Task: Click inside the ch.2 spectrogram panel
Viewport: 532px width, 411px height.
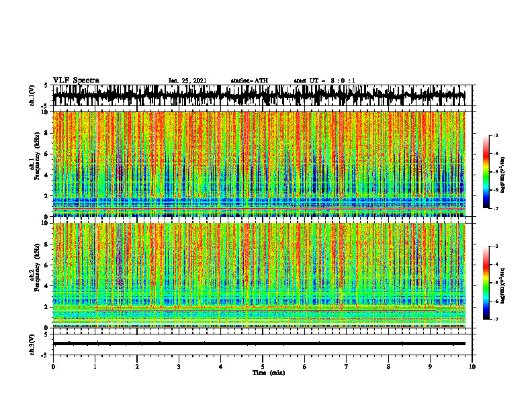Action: 259,275
